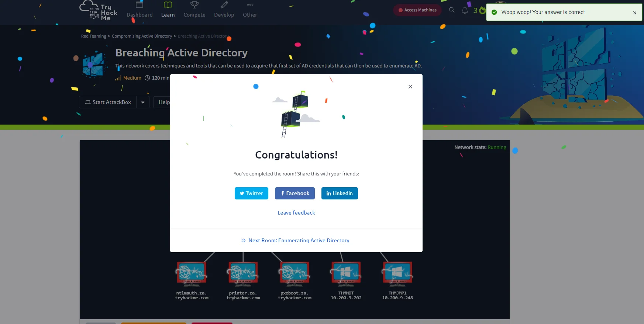
Task: Click the 10.200.9.202 IP label
Action: pyautogui.click(x=346, y=298)
